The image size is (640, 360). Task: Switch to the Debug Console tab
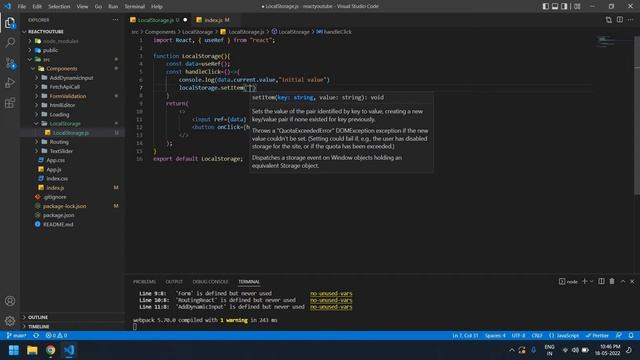pyautogui.click(x=210, y=282)
